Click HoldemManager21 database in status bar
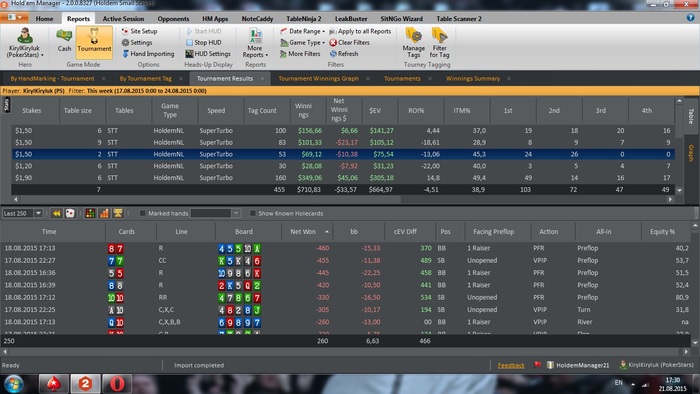The height and width of the screenshot is (394, 700). 578,365
